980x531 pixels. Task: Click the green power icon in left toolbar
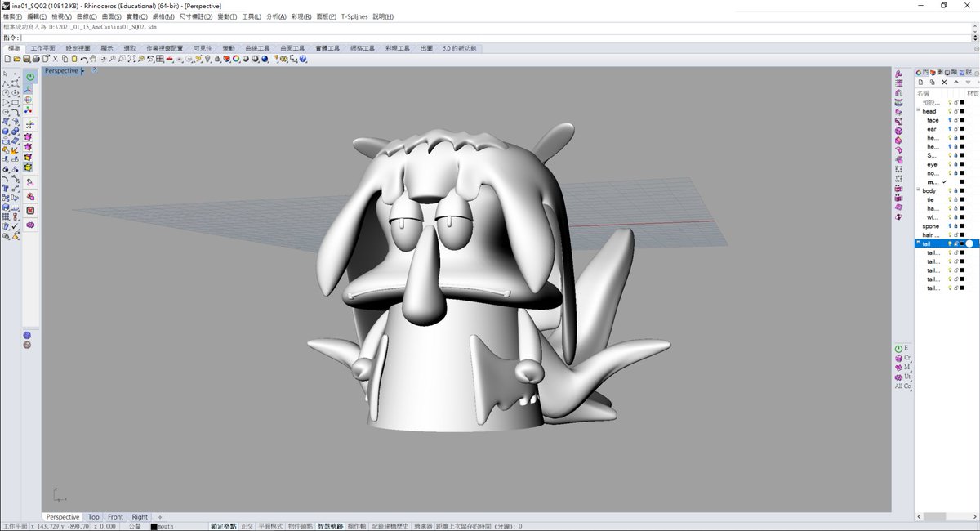[30, 76]
